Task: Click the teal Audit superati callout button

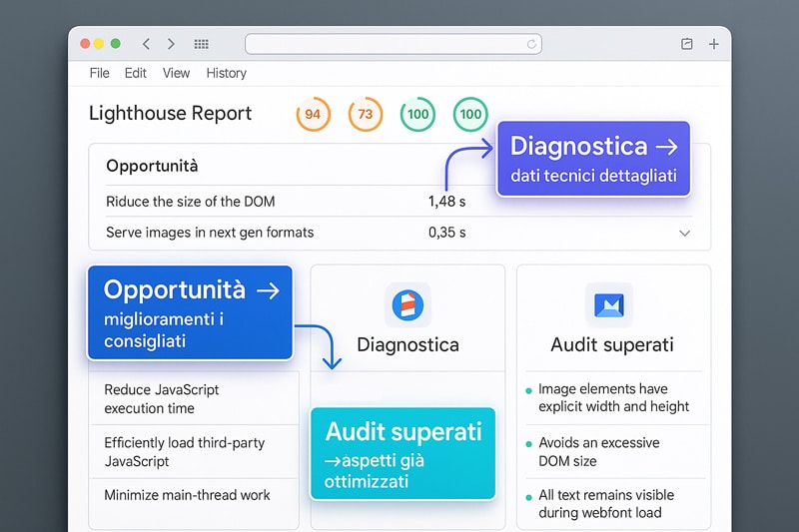Action: [403, 453]
